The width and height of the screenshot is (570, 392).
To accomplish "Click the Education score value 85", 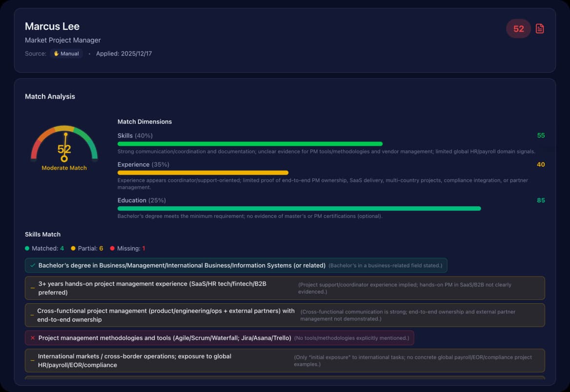I will click(x=541, y=200).
